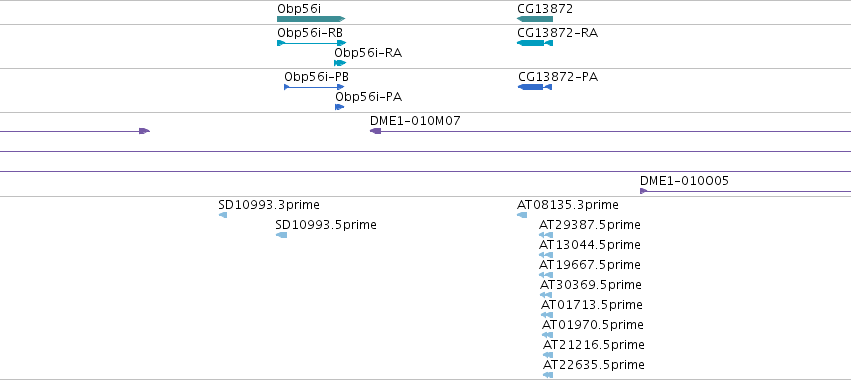This screenshot has width=851, height=380.
Task: Click the CG13872-RA transcript glyph
Action: click(x=535, y=43)
